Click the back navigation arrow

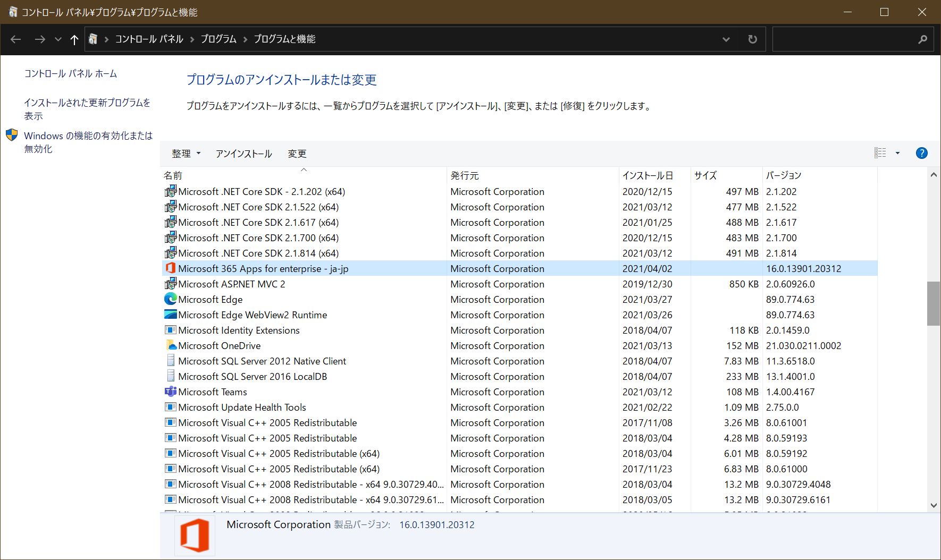(15, 39)
